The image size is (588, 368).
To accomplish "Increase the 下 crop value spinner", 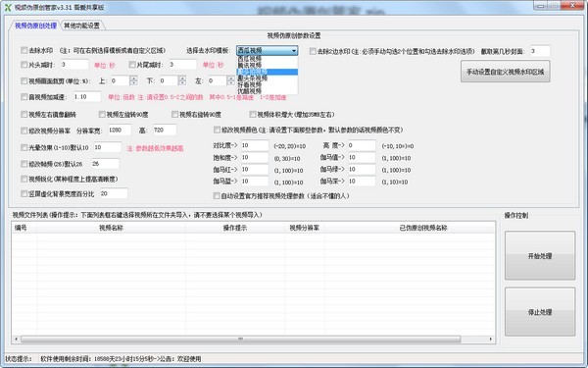I will [x=182, y=79].
